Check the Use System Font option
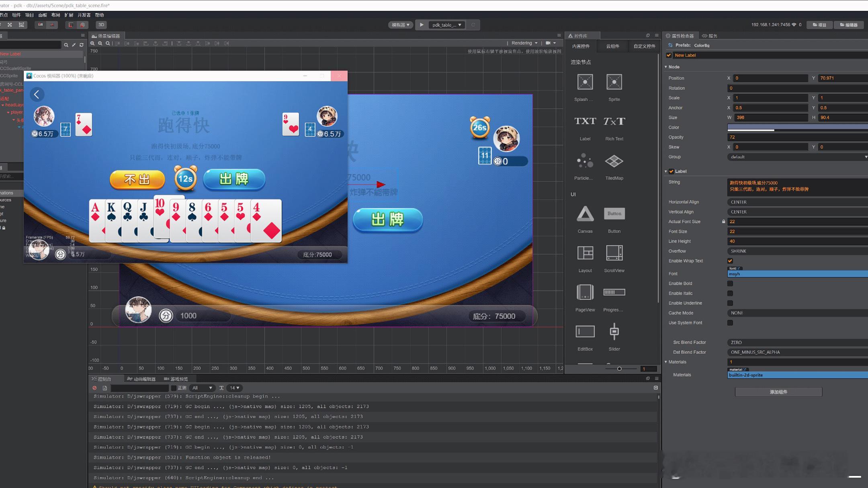The width and height of the screenshot is (868, 488). (x=730, y=323)
